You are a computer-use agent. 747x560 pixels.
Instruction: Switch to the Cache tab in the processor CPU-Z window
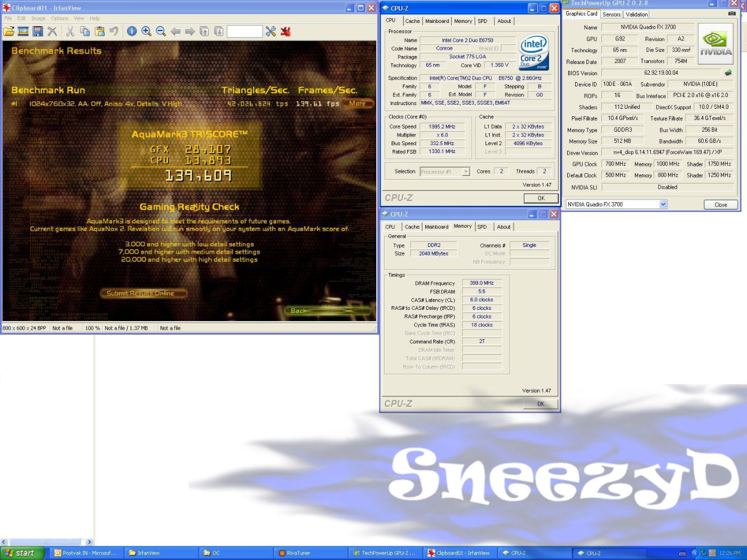click(412, 21)
